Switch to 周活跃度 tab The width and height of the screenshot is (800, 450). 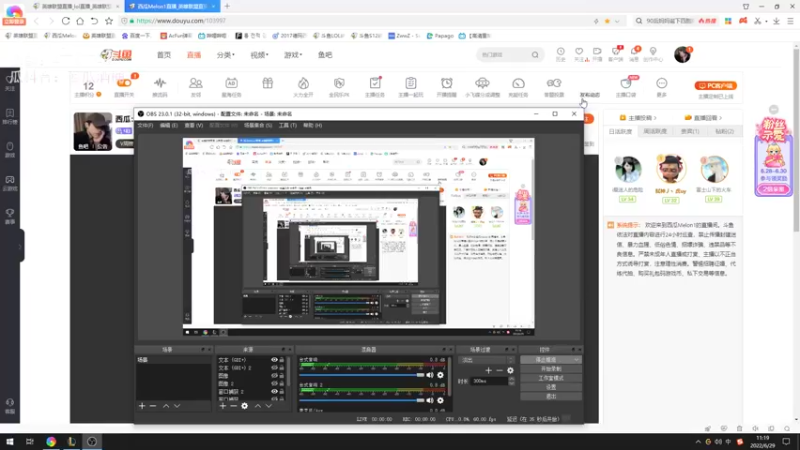[655, 132]
